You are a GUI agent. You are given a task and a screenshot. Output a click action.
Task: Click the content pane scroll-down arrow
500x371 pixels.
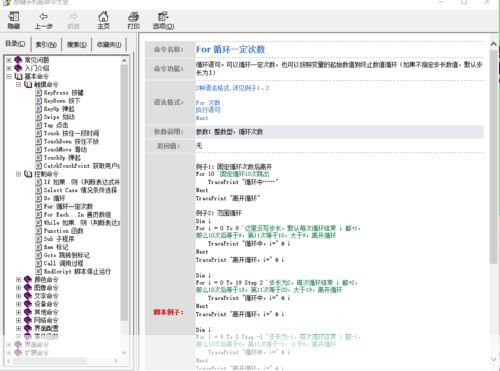tap(494, 359)
